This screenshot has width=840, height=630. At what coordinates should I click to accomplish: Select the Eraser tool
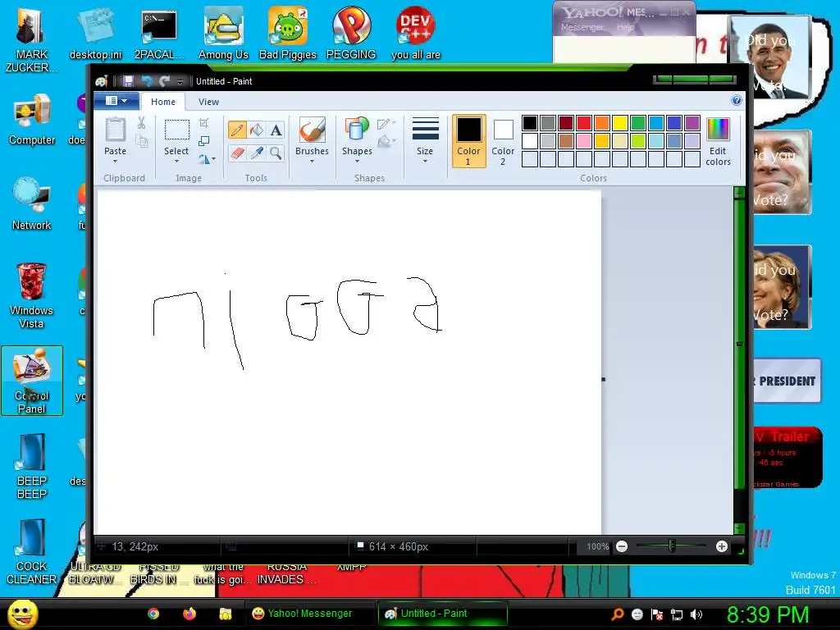click(237, 153)
